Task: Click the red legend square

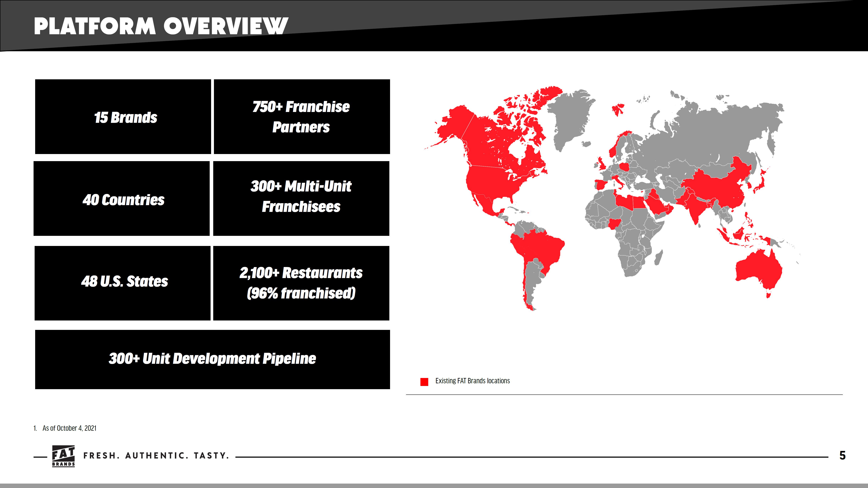Action: (424, 382)
